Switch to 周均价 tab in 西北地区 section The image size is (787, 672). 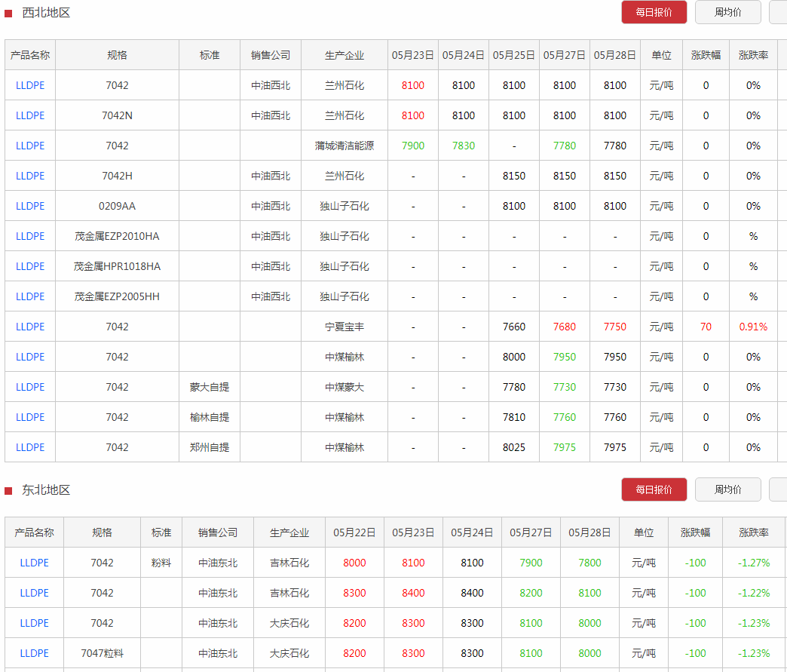coord(727,12)
